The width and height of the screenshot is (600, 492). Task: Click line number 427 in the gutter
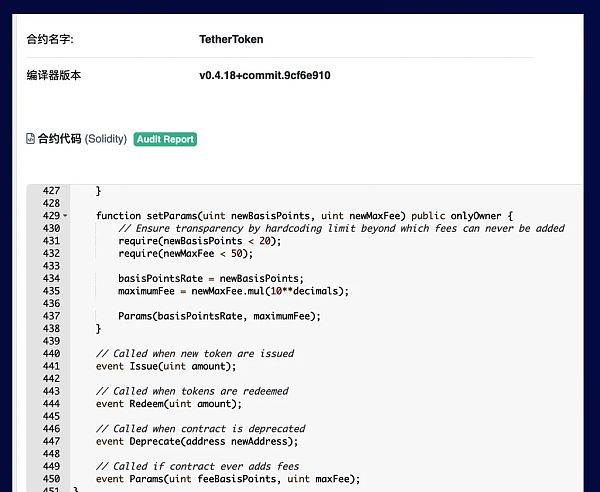[51, 191]
